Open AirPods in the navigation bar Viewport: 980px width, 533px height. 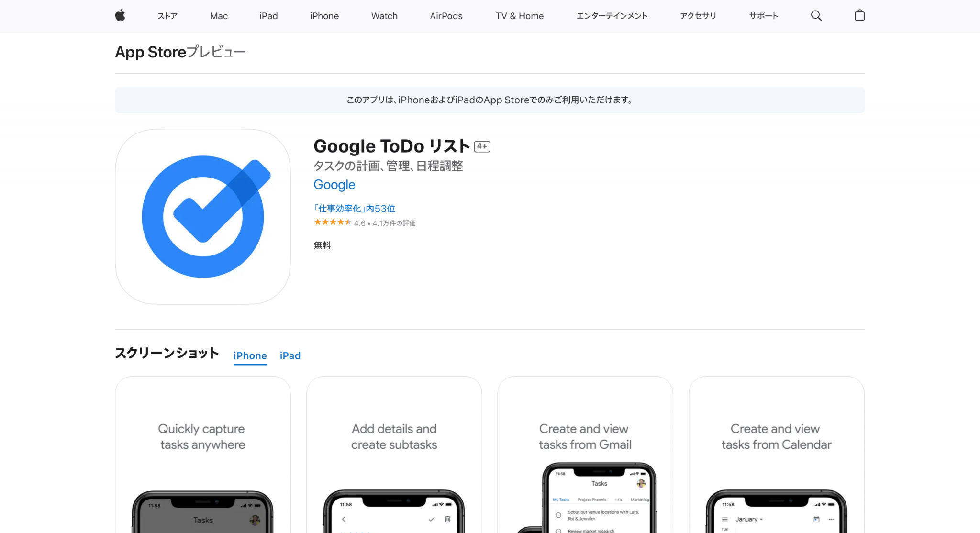[446, 16]
